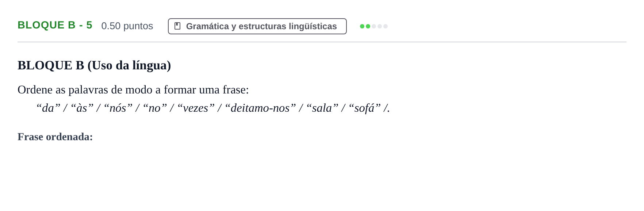The image size is (644, 211).
Task: Click the middle gray difficulty dot
Action: (x=380, y=26)
